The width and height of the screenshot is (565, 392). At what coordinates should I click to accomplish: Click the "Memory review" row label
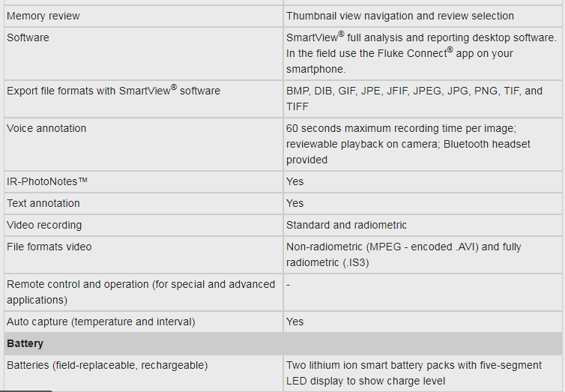(x=43, y=16)
